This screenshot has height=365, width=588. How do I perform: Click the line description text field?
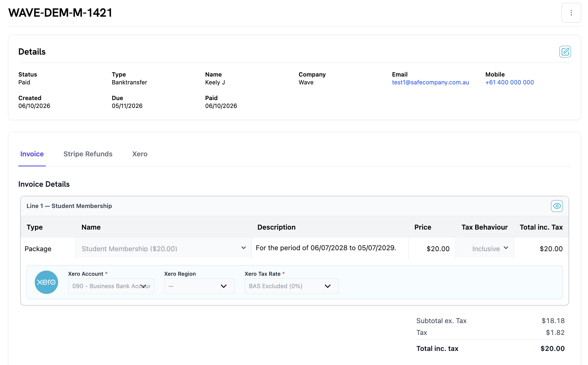point(330,248)
